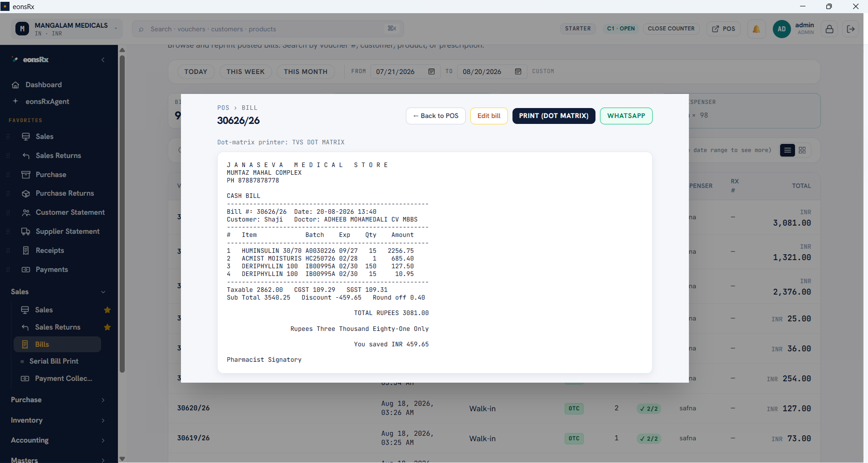Unstar Sales in the Sales submenu

[x=107, y=310]
